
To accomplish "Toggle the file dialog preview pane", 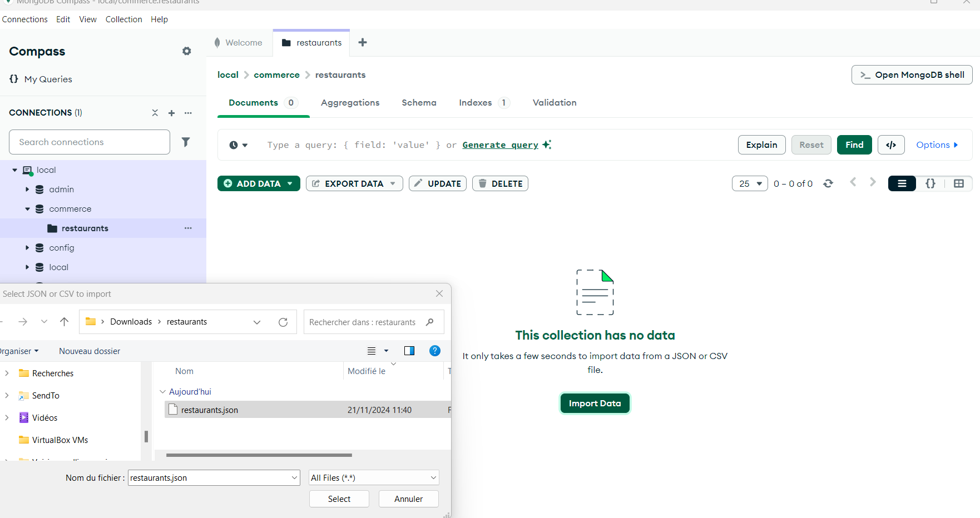I will pyautogui.click(x=409, y=351).
